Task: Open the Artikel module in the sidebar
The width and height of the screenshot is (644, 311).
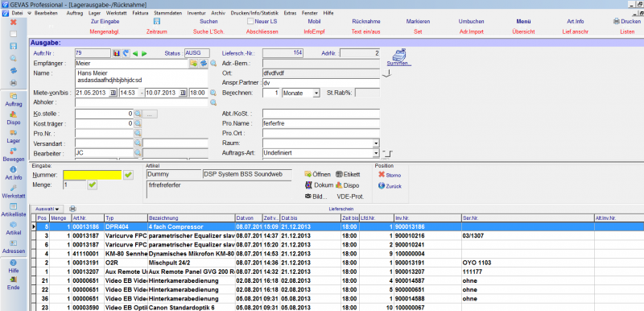Action: [13, 229]
